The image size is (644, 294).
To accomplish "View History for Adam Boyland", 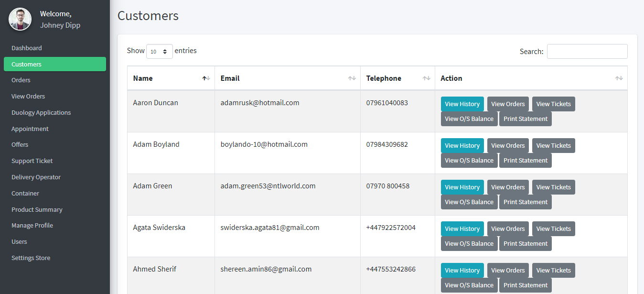I will [x=462, y=145].
